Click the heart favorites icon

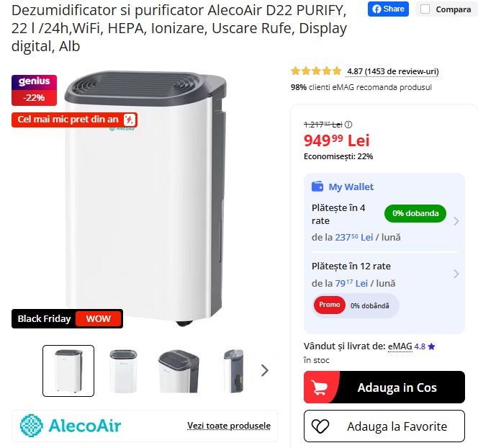pyautogui.click(x=320, y=426)
